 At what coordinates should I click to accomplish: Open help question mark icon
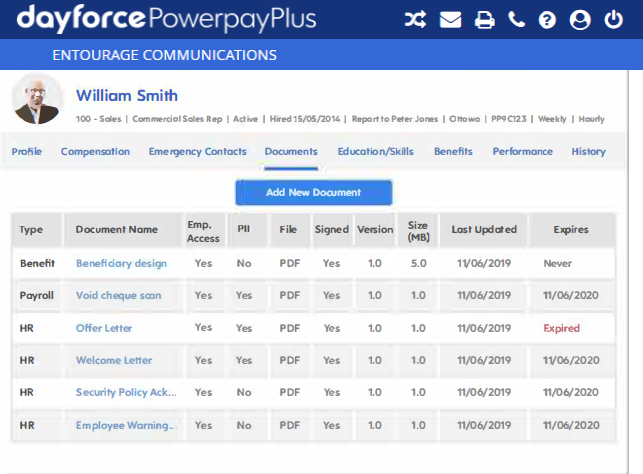(547, 20)
